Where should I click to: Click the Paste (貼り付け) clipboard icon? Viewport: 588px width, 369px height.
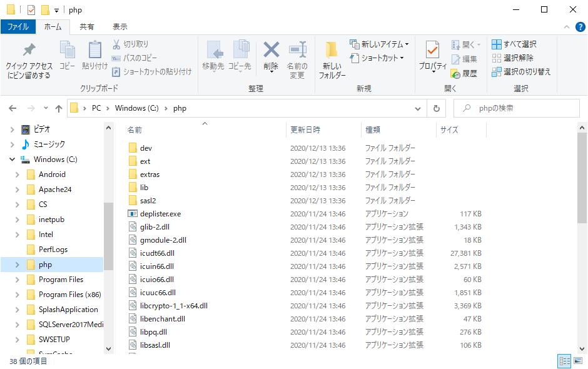click(x=94, y=50)
